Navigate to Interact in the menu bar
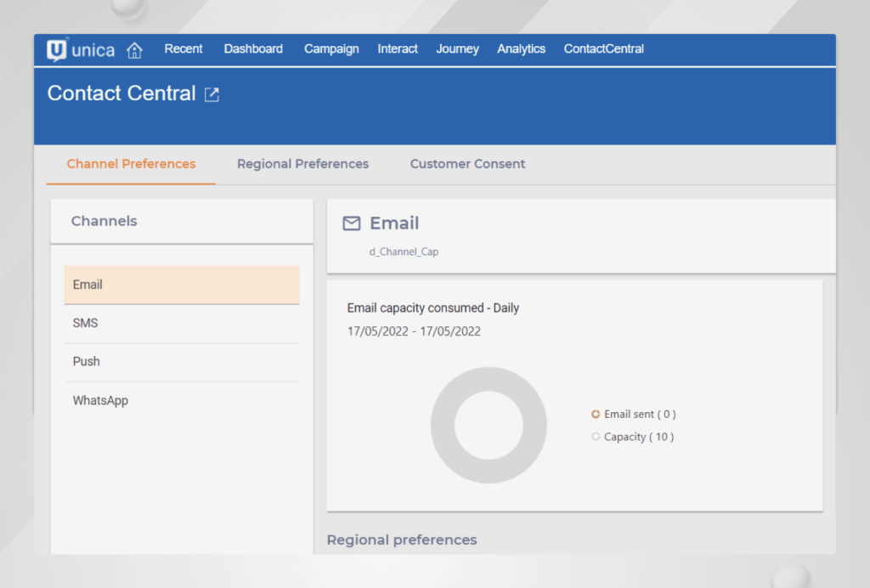This screenshot has height=588, width=870. point(397,49)
